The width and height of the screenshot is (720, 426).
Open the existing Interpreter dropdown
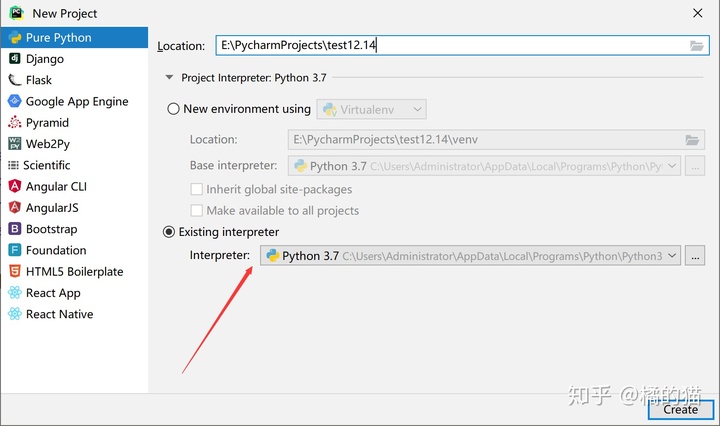[x=470, y=256]
